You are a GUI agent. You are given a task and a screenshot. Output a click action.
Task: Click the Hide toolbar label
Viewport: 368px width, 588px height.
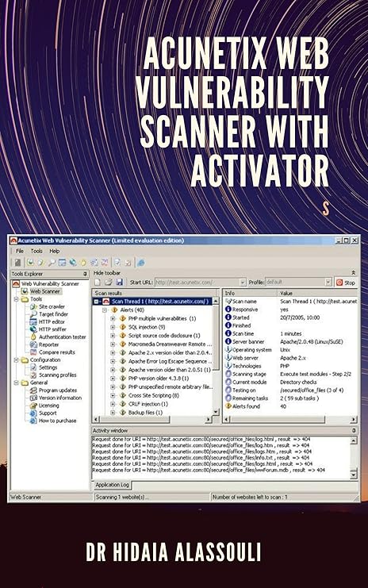point(107,273)
